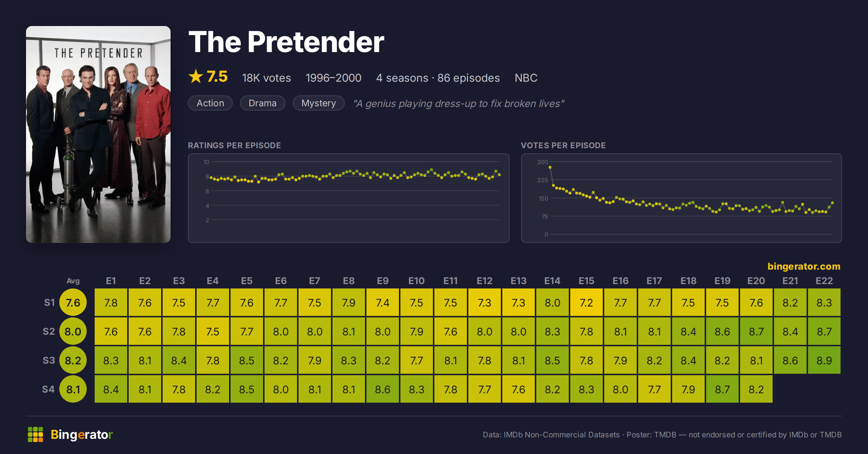This screenshot has height=454, width=868.
Task: Select season 4 episode 19 cell 8.7
Action: (x=722, y=389)
